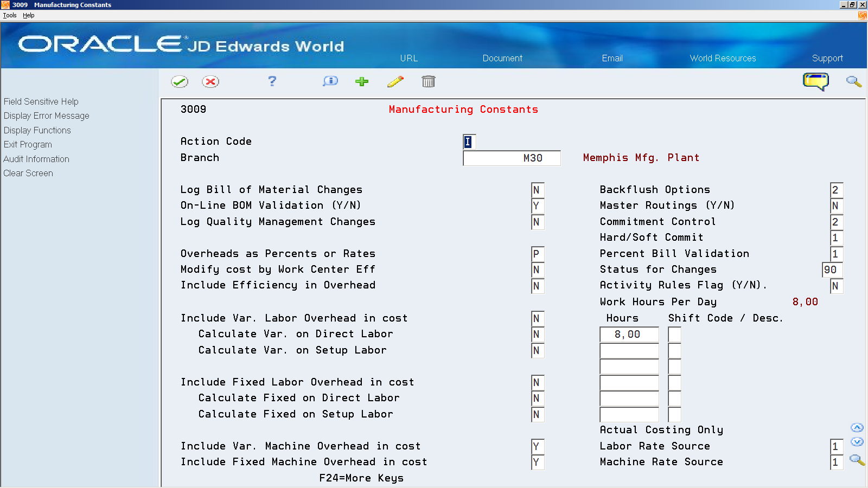Click the Commitment Control field
The height and width of the screenshot is (488, 868).
click(837, 222)
